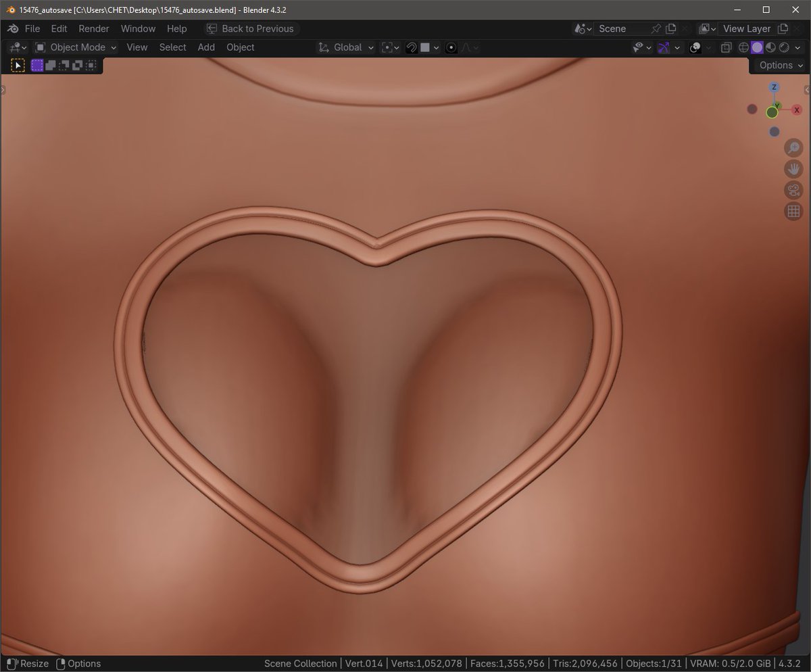Click the Objects:1/31 status entry
The image size is (811, 672).
tap(654, 663)
